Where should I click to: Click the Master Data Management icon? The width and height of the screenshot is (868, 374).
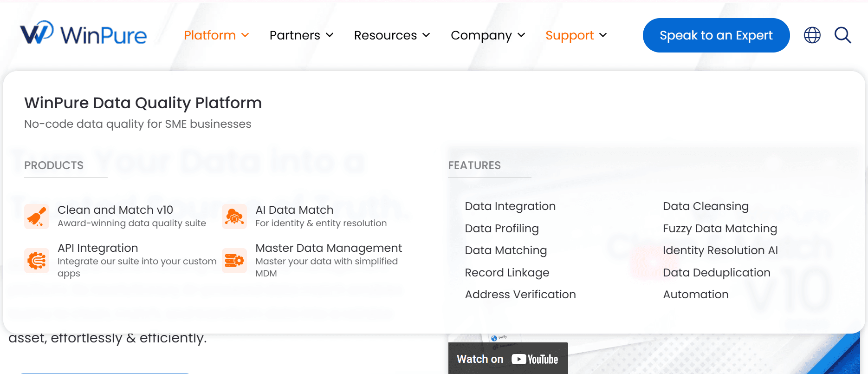click(x=234, y=261)
